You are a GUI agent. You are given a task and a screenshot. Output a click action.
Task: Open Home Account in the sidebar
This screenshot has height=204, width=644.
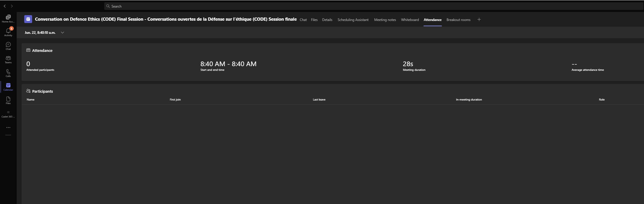[x=8, y=19]
